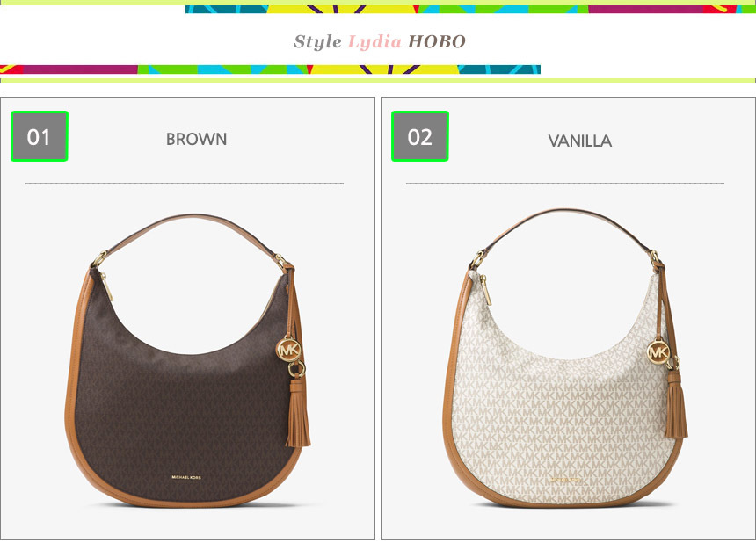Click Michael Kors logo on brown bag
The image size is (756, 543).
(186, 477)
